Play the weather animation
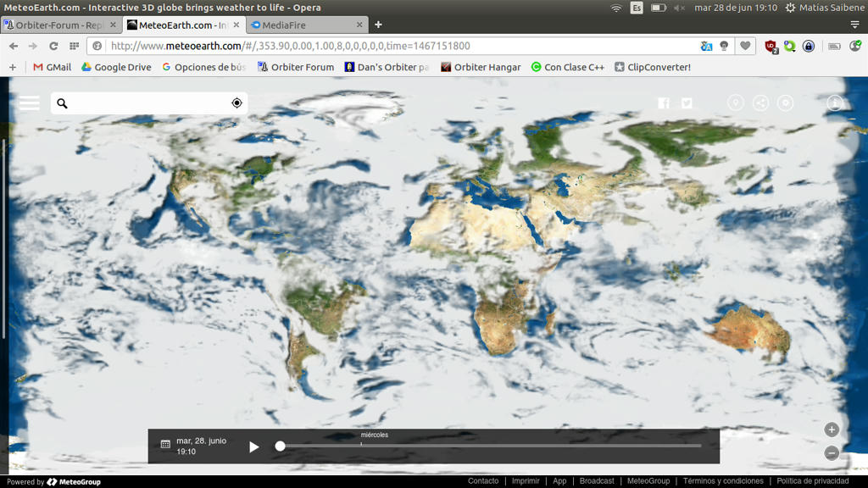The height and width of the screenshot is (488, 868). click(253, 446)
